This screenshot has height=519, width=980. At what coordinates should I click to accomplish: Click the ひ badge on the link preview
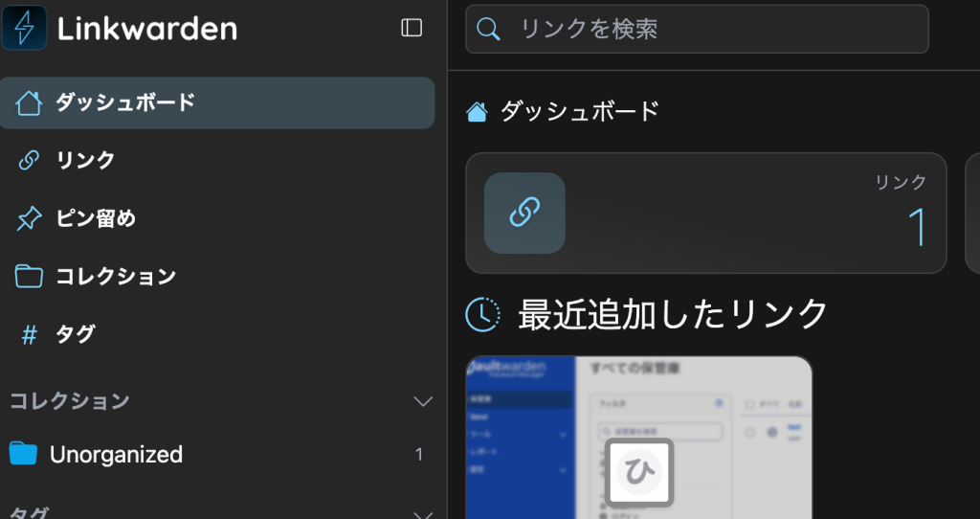pos(639,472)
